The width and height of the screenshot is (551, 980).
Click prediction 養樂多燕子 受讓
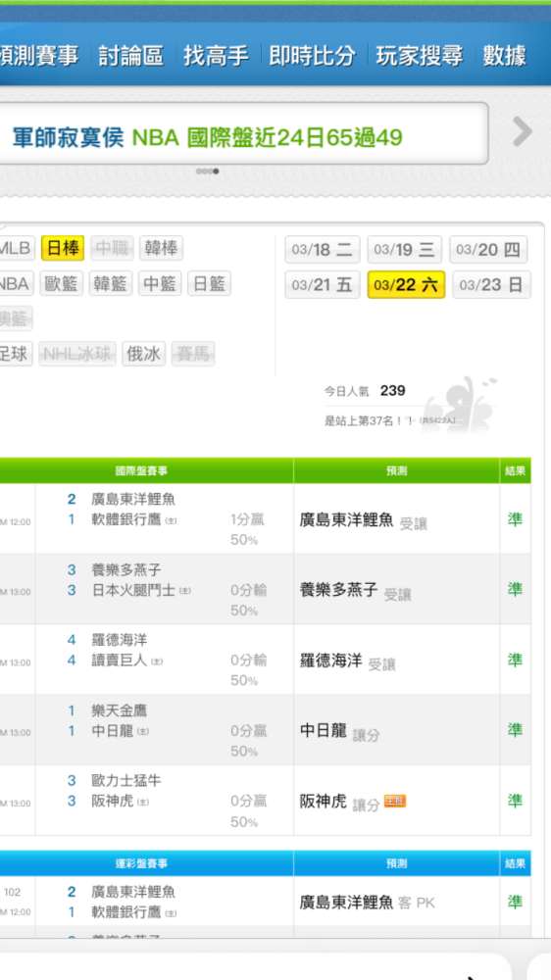356,591
